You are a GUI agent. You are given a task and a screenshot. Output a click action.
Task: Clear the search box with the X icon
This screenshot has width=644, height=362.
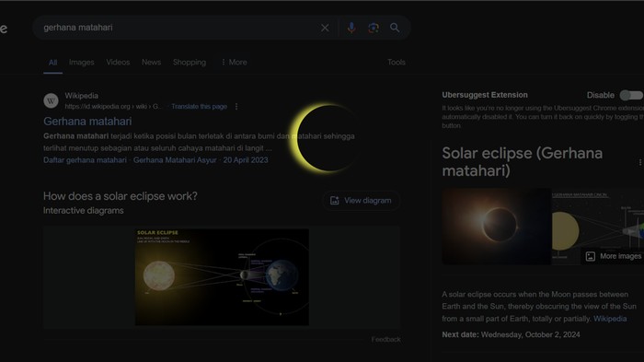325,28
